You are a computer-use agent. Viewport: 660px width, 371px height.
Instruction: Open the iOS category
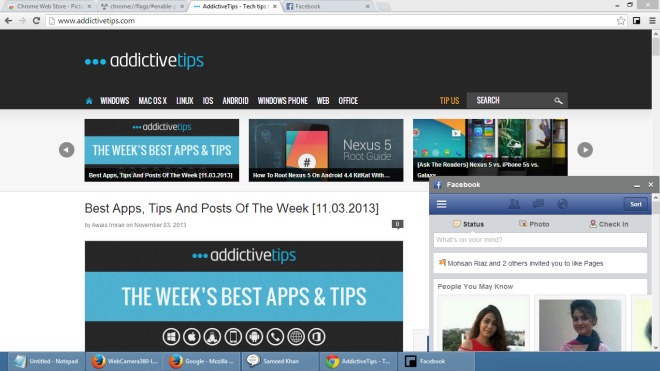pyautogui.click(x=208, y=101)
